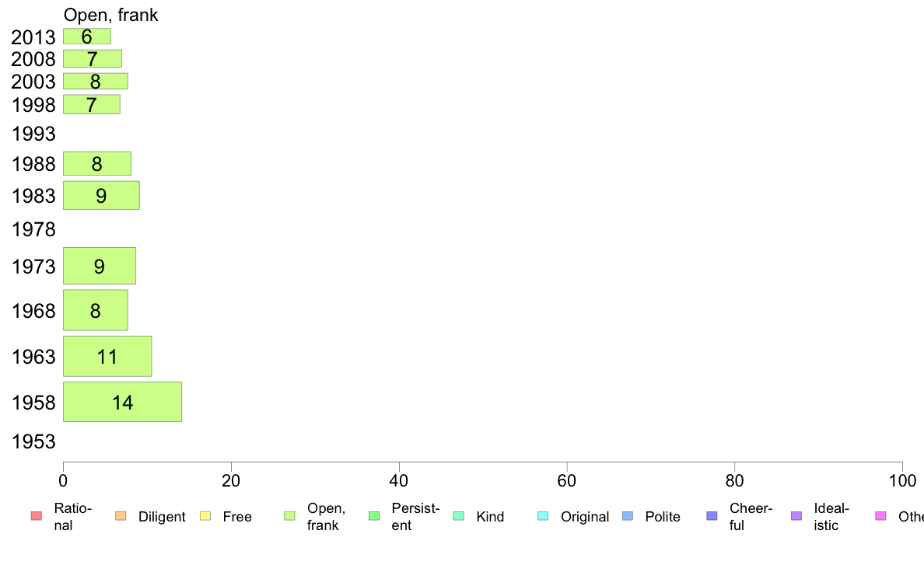Select the 1983 bar showing 9

click(101, 196)
